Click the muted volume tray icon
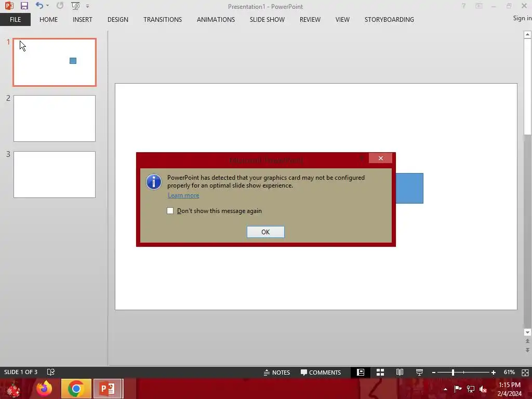532x399 pixels. [x=483, y=389]
